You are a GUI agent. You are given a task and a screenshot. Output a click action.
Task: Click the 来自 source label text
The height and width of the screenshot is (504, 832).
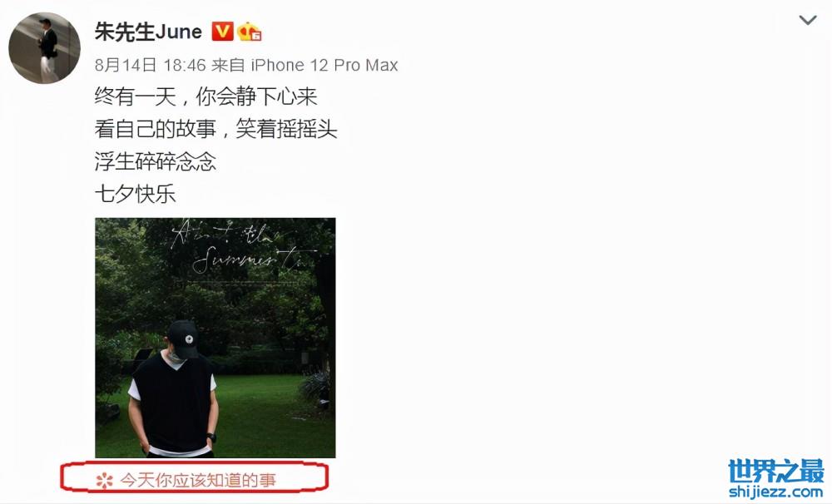pyautogui.click(x=228, y=65)
